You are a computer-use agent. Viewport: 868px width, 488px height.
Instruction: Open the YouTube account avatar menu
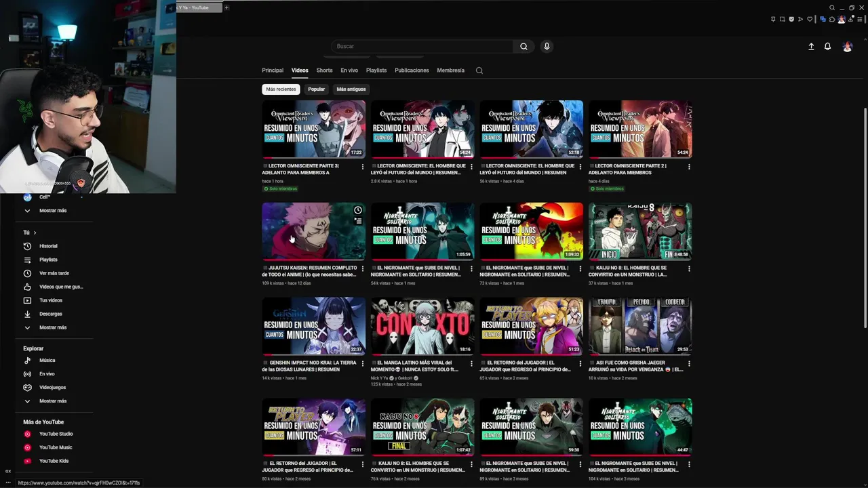pyautogui.click(x=847, y=46)
